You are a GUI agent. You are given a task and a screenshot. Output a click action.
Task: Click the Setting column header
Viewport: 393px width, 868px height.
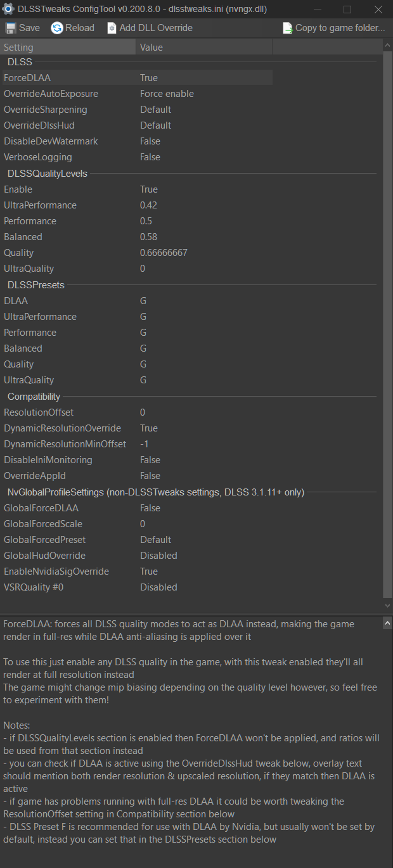[x=68, y=48]
